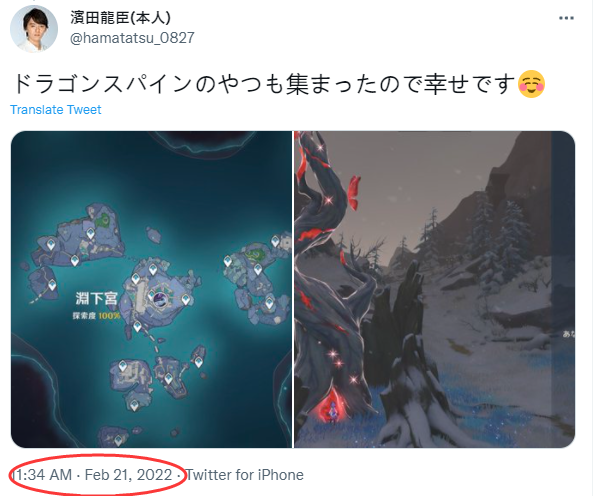Click the red butterfly-like crimson leaf on tree

point(354,193)
